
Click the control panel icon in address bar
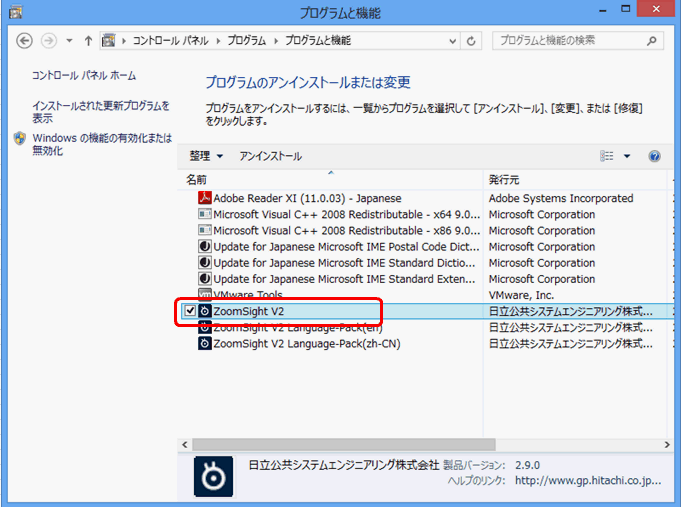click(x=109, y=40)
